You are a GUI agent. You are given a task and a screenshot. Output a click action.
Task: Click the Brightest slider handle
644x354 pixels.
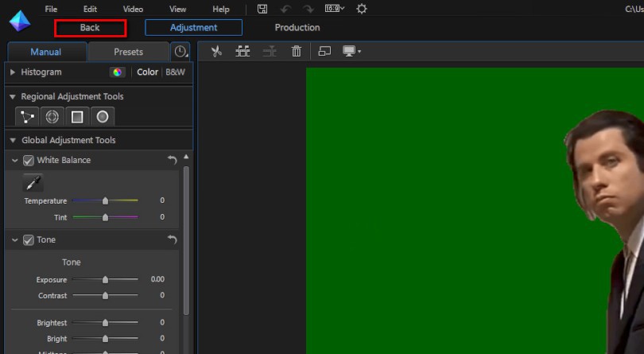point(105,323)
